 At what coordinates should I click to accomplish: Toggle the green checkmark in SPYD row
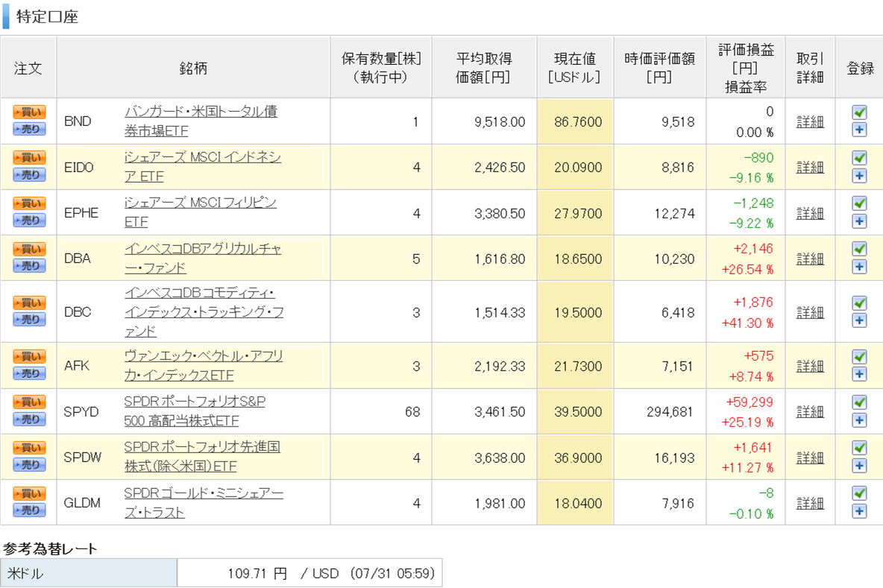[859, 402]
